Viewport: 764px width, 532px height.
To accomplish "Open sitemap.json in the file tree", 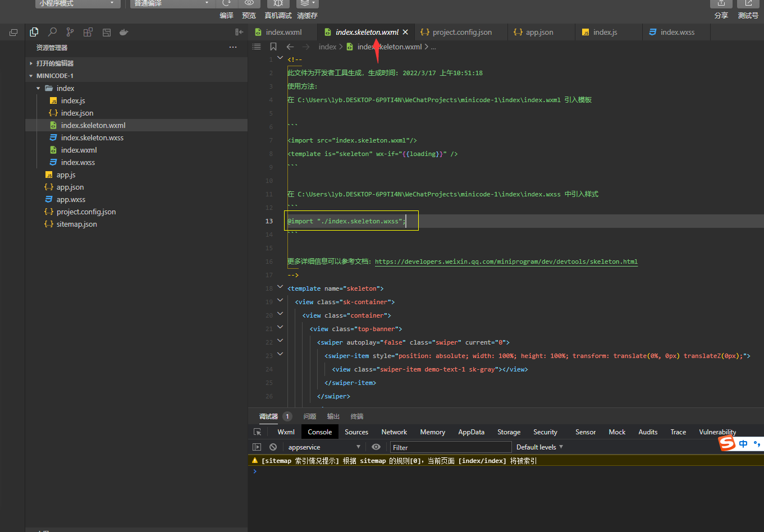I will point(136,224).
